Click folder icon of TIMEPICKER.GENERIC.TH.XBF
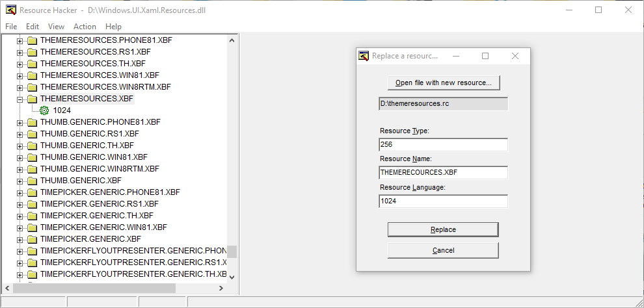Image resolution: width=644 pixels, height=308 pixels. (32, 216)
